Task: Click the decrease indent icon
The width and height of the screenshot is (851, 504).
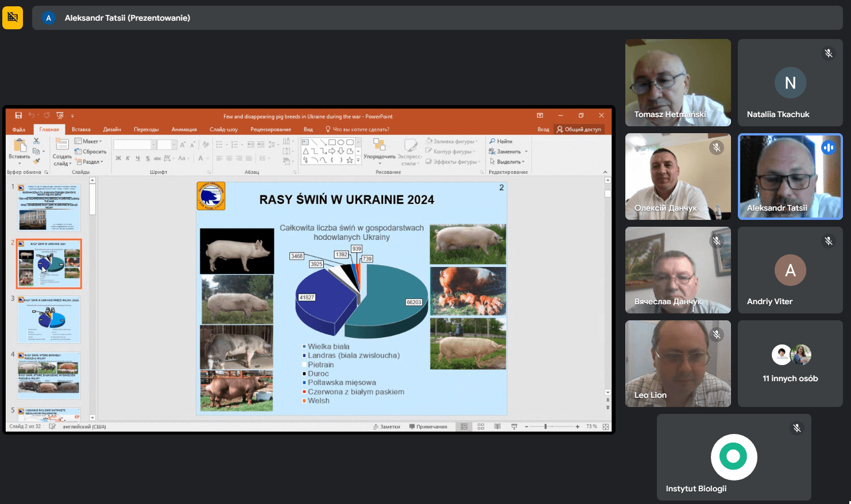Action: point(251,144)
